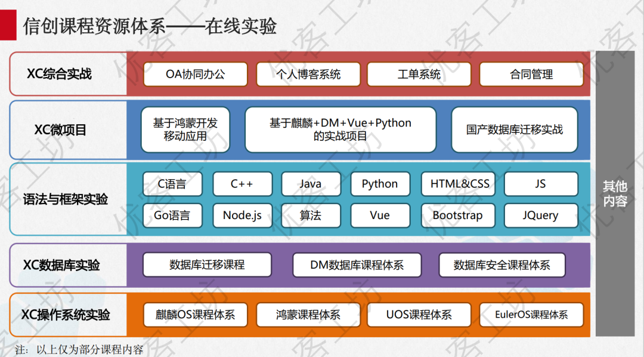Screen dimensions: 644x357
Task: Open the HTML&CSS box
Action: pos(459,184)
